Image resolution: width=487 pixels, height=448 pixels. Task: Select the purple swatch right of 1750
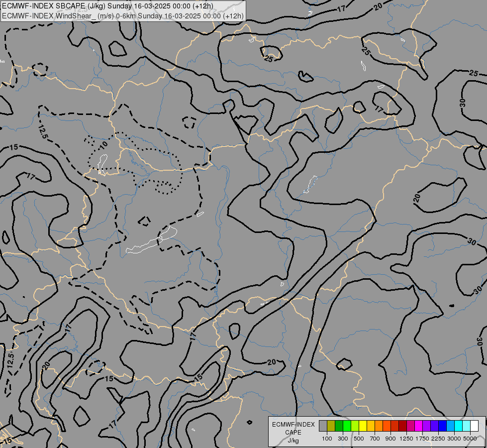click(426, 426)
